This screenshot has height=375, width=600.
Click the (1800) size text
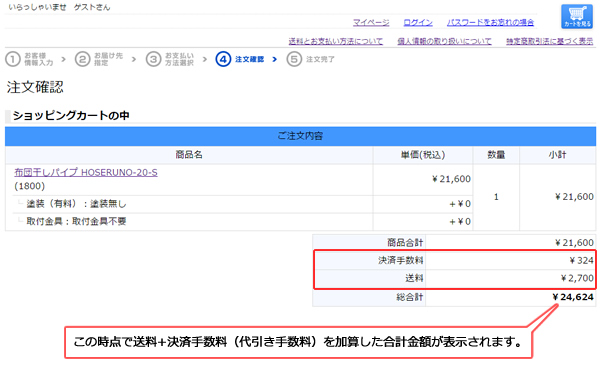(x=29, y=186)
